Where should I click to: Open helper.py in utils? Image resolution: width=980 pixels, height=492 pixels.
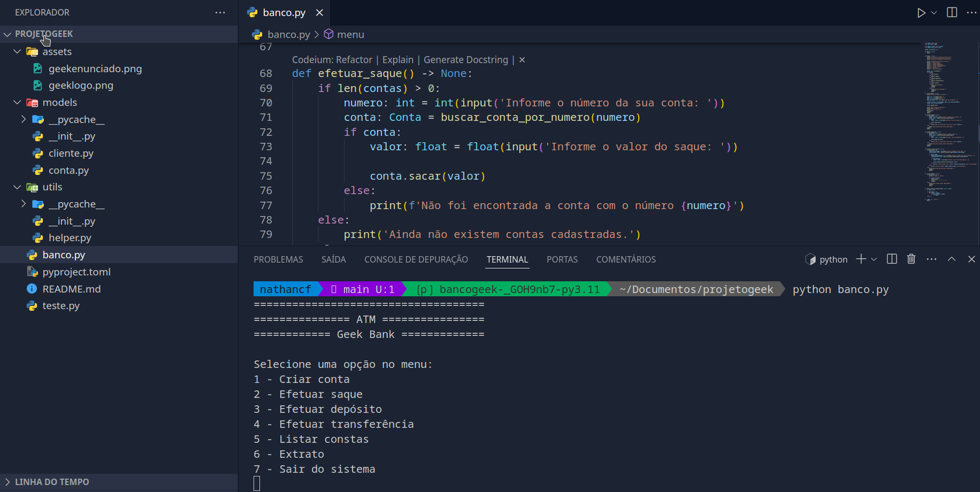click(x=119, y=238)
